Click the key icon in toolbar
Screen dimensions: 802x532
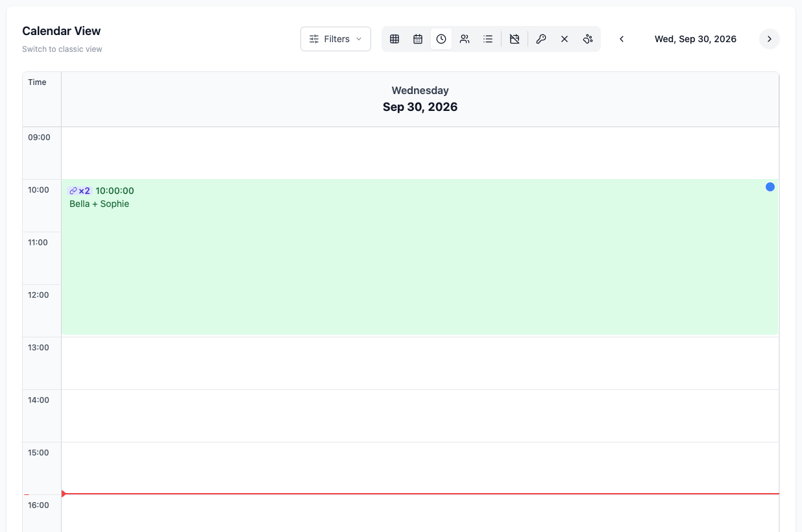tap(541, 39)
